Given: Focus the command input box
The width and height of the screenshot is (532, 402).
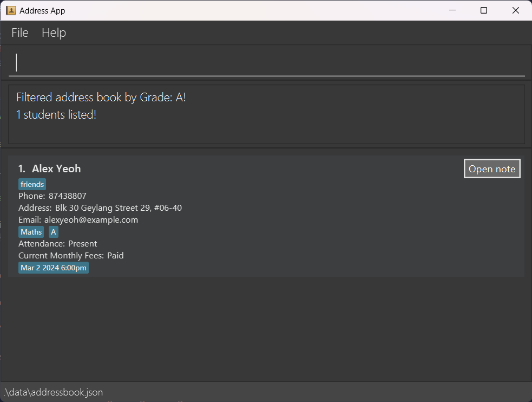Looking at the screenshot, I should pyautogui.click(x=266, y=63).
